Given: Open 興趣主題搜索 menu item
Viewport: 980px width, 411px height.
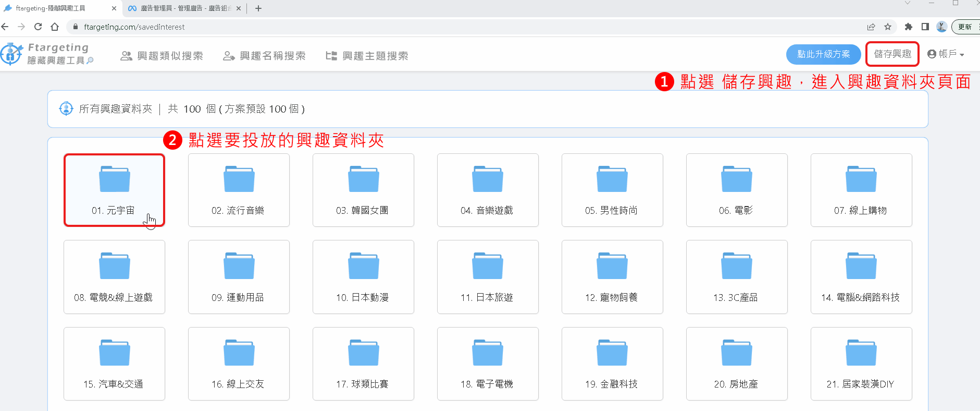Looking at the screenshot, I should click(367, 56).
